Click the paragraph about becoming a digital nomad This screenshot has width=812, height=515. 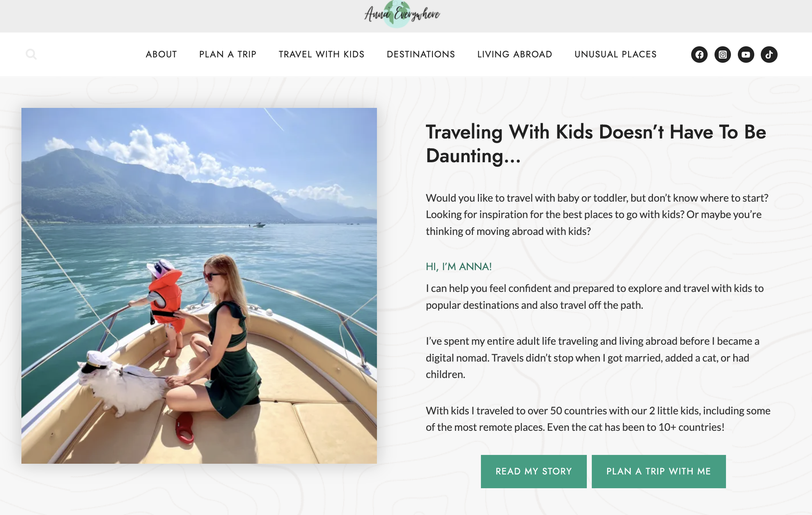click(x=593, y=358)
